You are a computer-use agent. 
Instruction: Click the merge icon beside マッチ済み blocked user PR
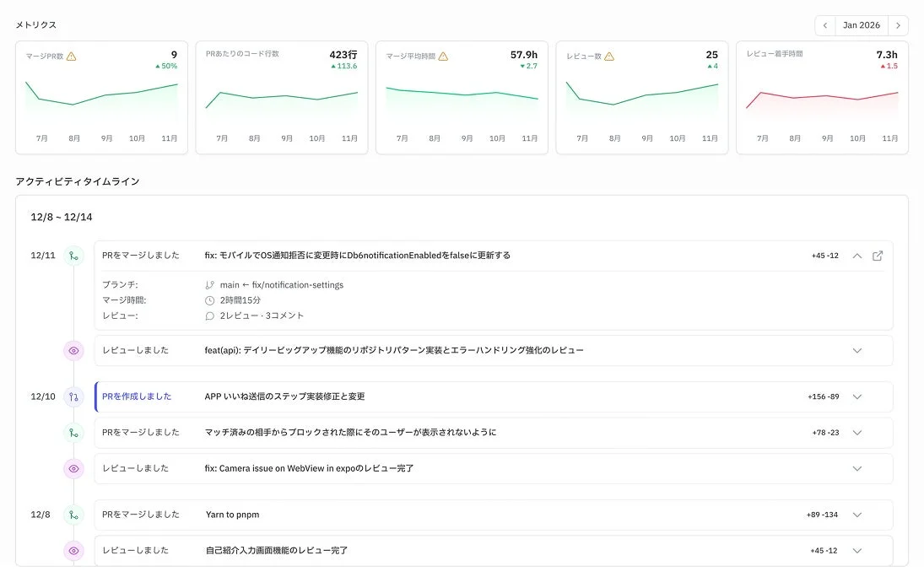click(x=73, y=433)
